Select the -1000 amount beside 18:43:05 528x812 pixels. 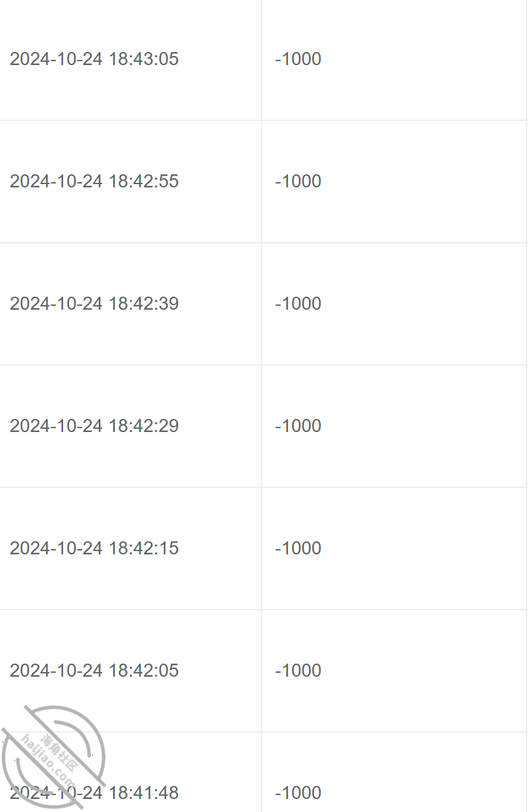[x=298, y=59]
